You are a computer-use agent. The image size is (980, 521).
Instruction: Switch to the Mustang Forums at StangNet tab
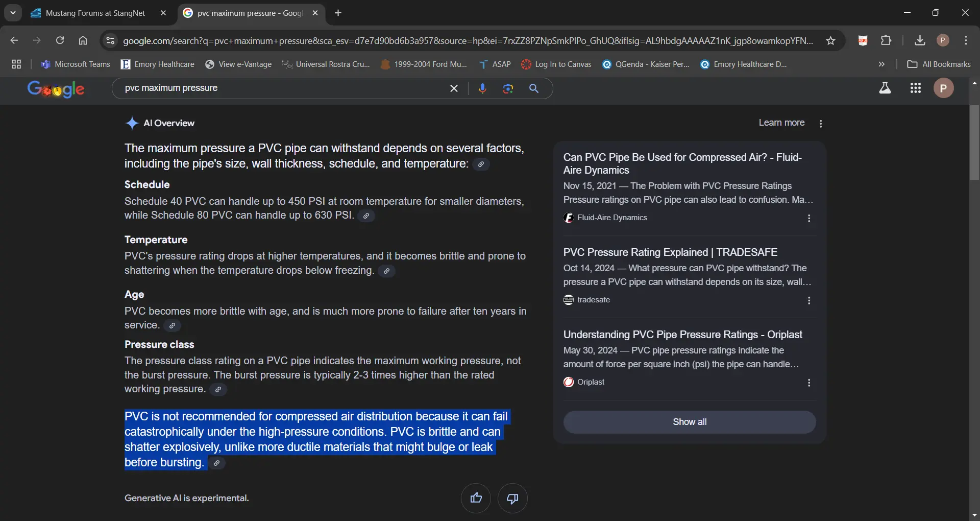95,13
